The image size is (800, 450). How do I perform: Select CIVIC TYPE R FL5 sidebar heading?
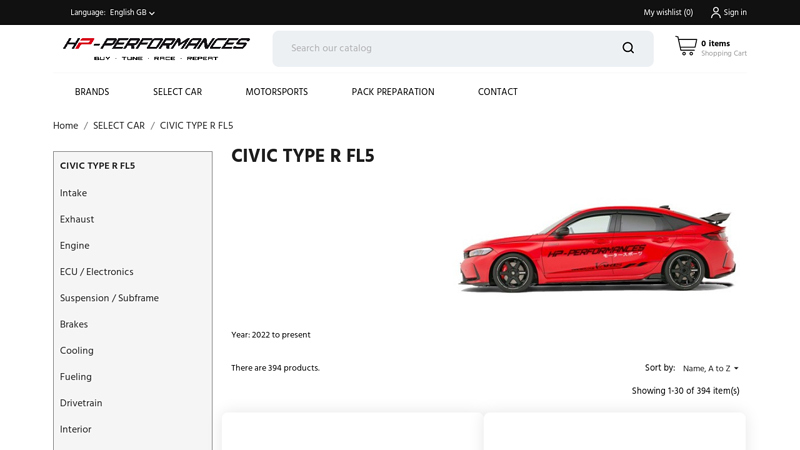coord(97,166)
